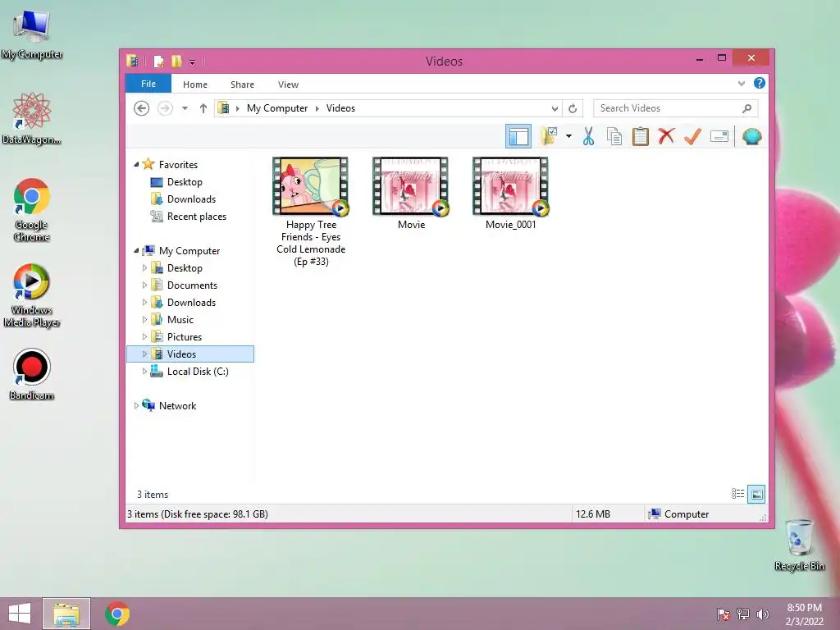Screen dimensions: 840x630
Task: Collapse the Favorites tree group
Action: (136, 164)
